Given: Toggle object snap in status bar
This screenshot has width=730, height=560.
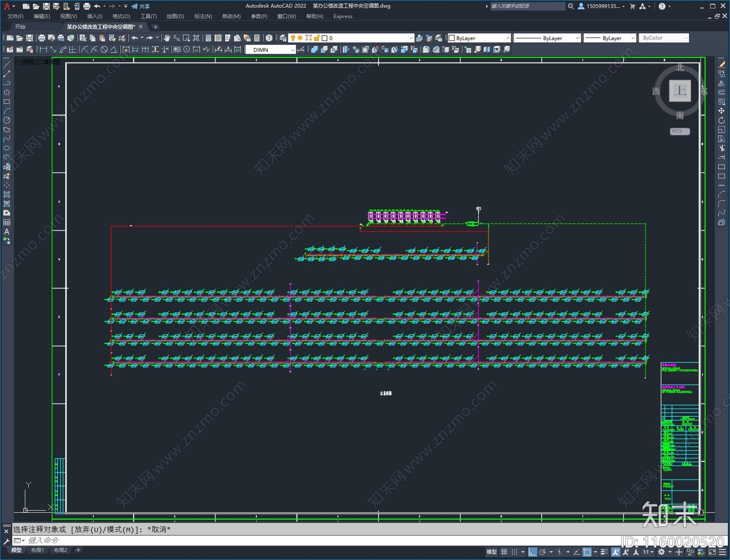Looking at the screenshot, I should [587, 552].
